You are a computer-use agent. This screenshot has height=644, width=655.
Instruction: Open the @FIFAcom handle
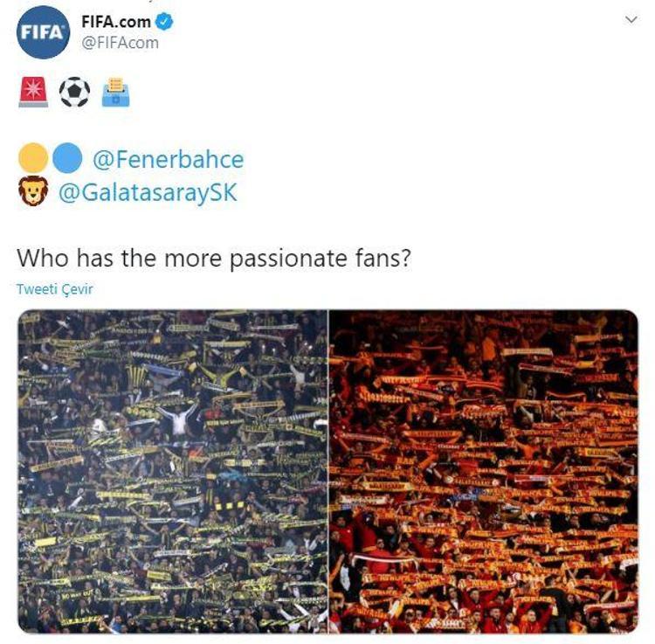coord(120,43)
